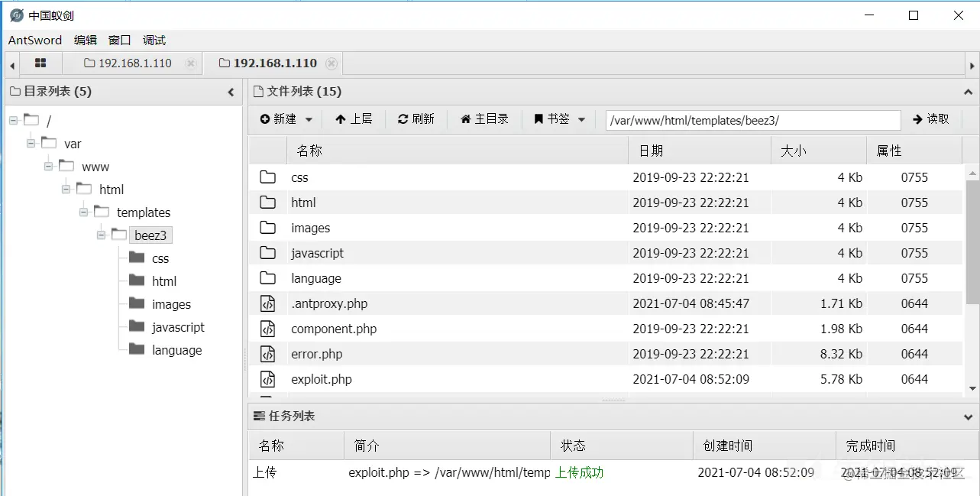Jump to 主目录 home directory

pos(484,119)
